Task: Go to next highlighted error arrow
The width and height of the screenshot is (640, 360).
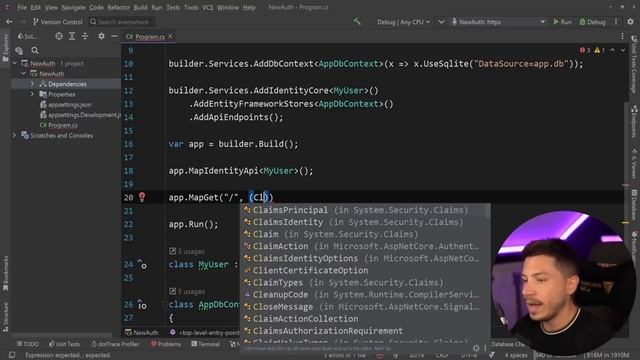Action: 623,50
